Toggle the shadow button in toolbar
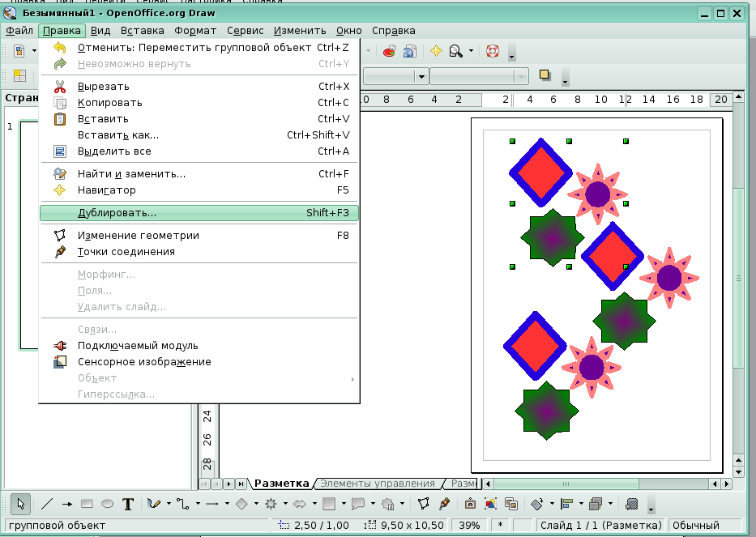Screen dimensions: 756x537 tap(545, 75)
